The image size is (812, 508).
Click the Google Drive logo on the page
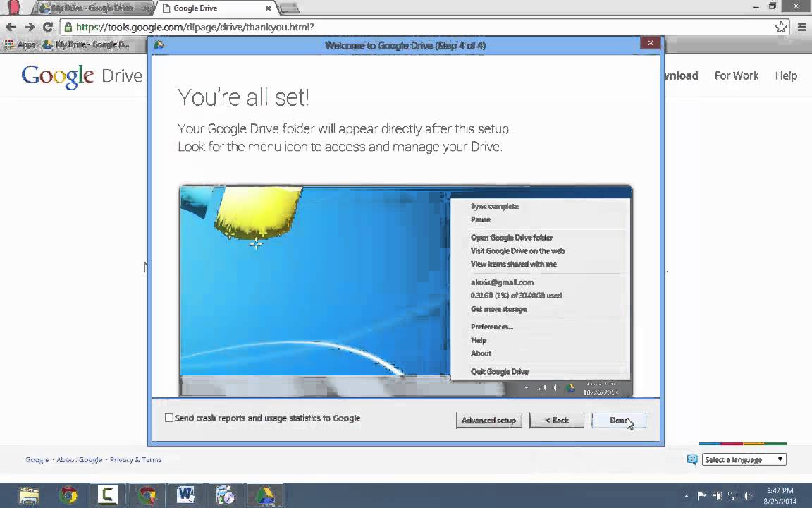click(82, 76)
